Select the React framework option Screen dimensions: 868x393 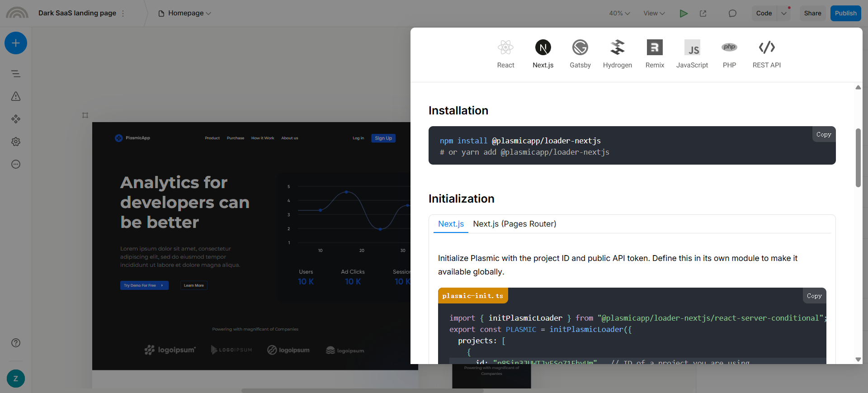[505, 54]
